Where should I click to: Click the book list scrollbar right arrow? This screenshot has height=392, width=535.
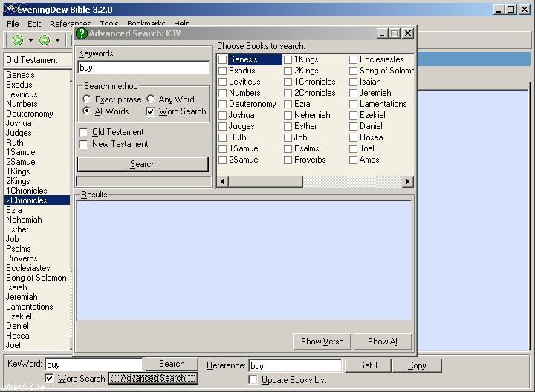coord(408,181)
